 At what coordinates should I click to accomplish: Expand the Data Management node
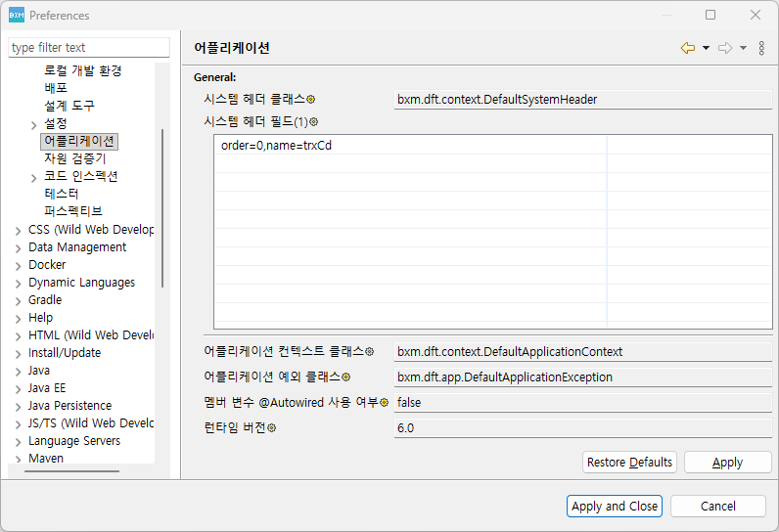click(19, 248)
